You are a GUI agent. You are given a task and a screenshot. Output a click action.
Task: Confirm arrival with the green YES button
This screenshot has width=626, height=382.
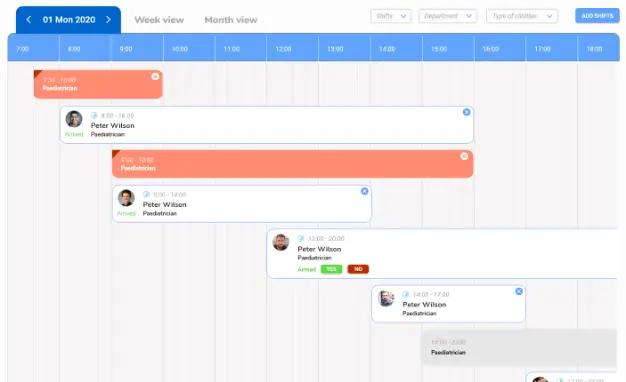331,269
